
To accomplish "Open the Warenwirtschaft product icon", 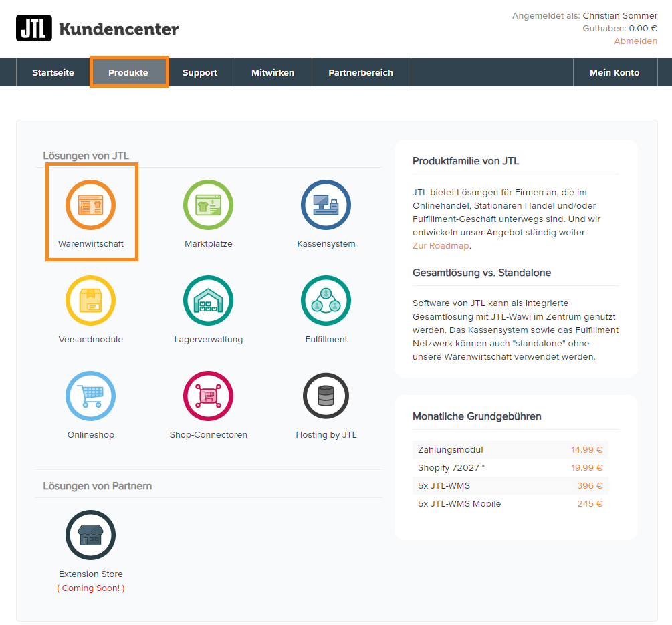I will pos(91,205).
